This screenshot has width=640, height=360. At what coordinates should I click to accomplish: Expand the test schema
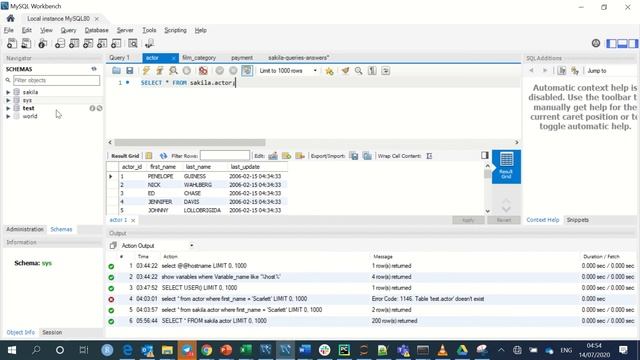[x=8, y=108]
